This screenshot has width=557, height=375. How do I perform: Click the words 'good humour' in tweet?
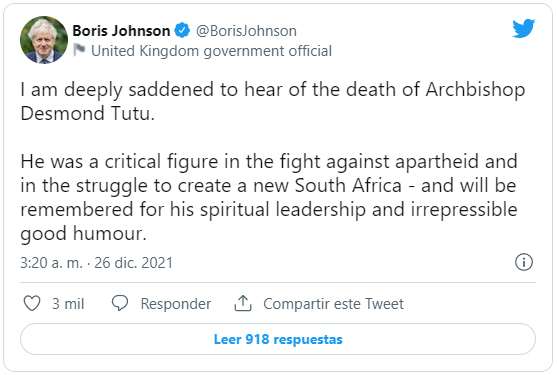pyautogui.click(x=83, y=234)
